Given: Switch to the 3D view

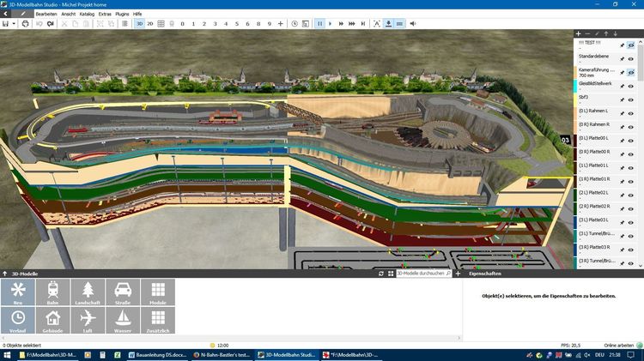Looking at the screenshot, I should click(140, 24).
